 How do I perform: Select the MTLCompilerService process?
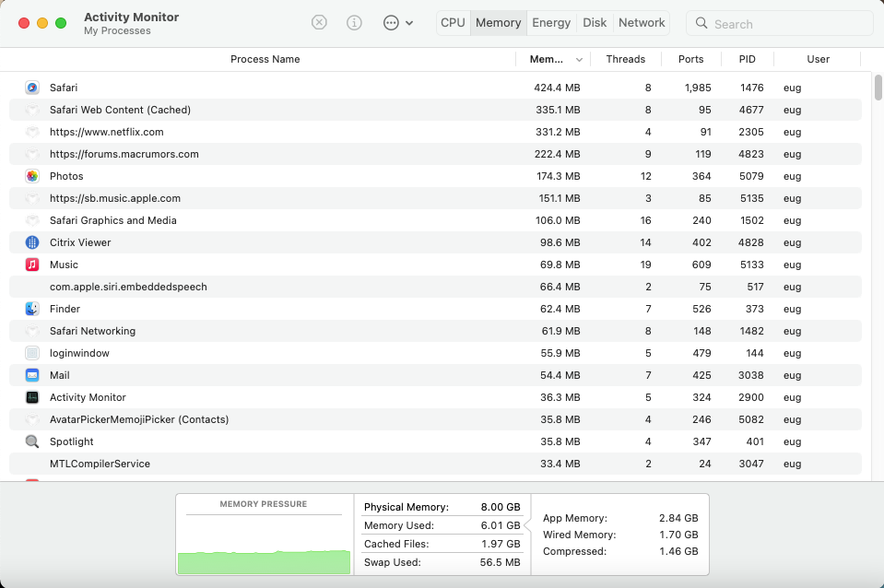tap(100, 464)
